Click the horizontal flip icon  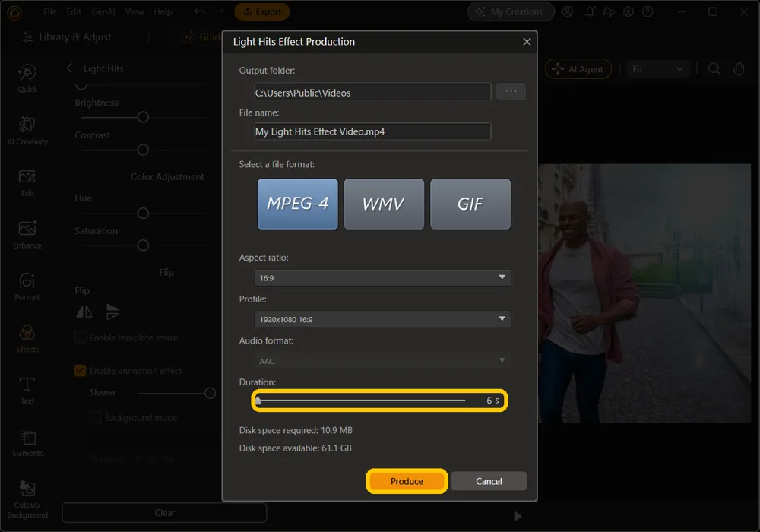[x=84, y=312]
